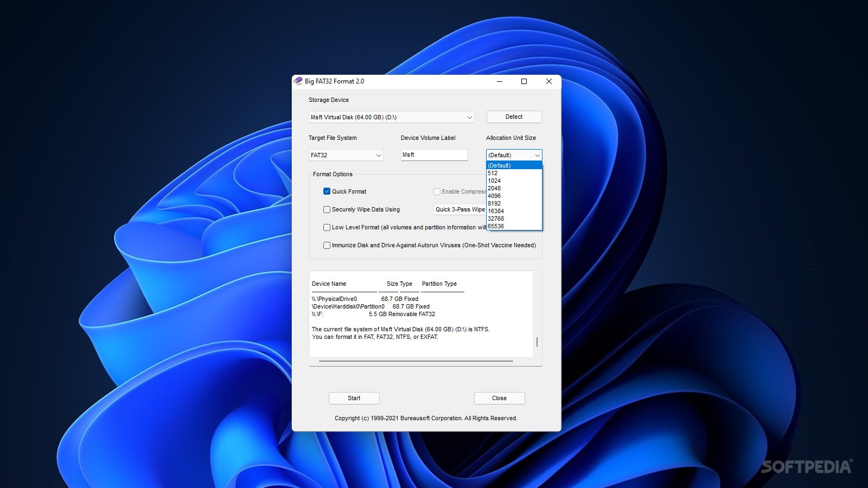Enable Immunize Disk Against Autorun Viruses checkbox
Viewport: 868px width, 488px height.
click(327, 245)
